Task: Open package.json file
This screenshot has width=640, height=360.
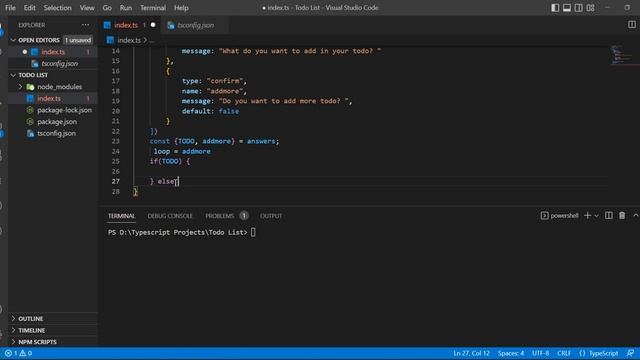Action: coord(57,122)
